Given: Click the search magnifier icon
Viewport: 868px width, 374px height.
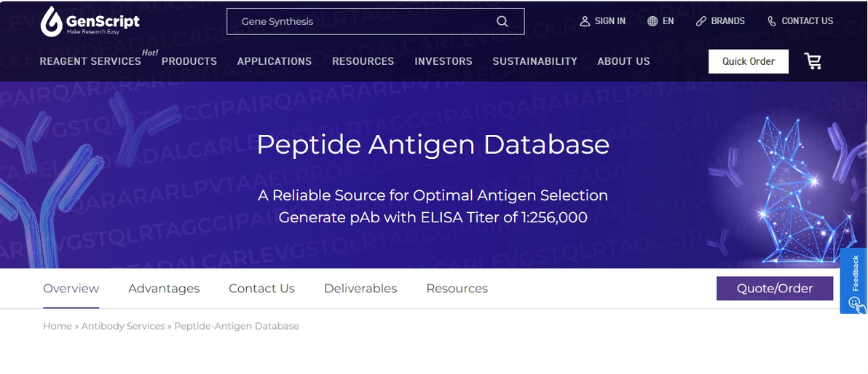Looking at the screenshot, I should [502, 21].
